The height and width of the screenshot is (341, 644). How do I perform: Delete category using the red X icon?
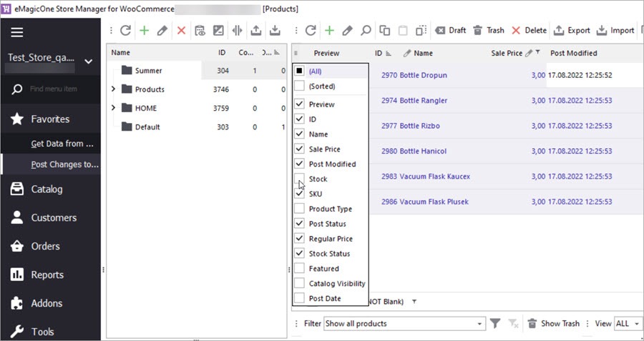tap(181, 31)
